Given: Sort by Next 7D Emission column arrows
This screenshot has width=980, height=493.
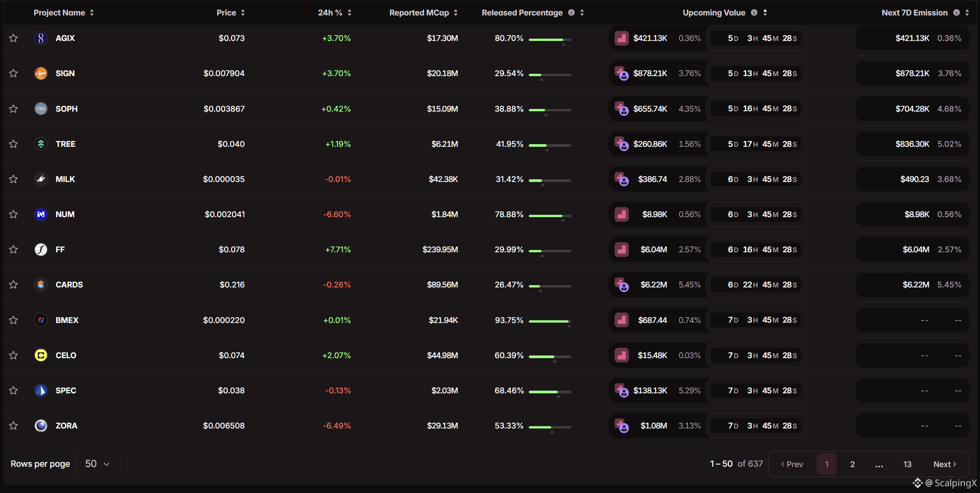Looking at the screenshot, I should (967, 13).
